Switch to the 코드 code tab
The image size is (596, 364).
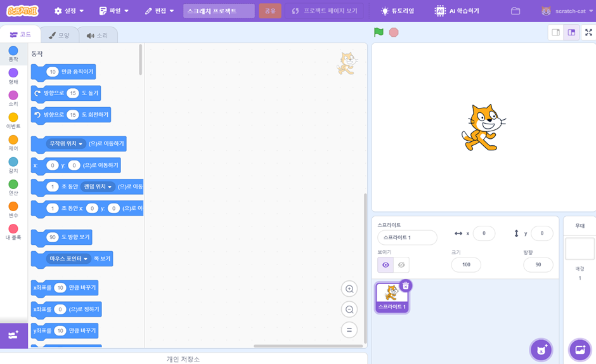pos(20,35)
